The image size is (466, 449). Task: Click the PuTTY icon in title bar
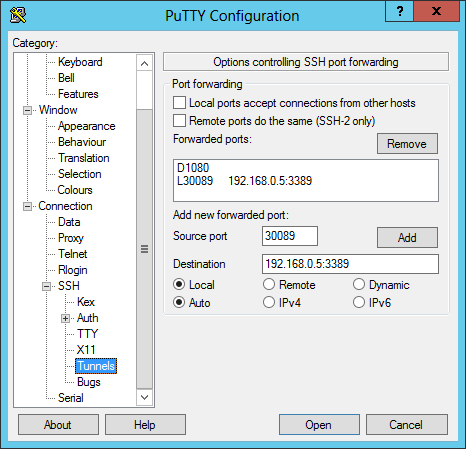coord(18,15)
